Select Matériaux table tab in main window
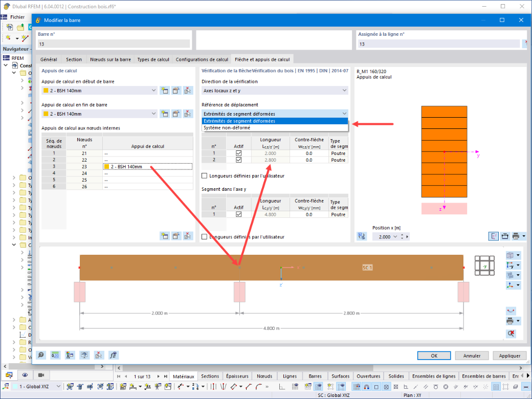Viewport: 532px width, 399px height. coord(183,376)
